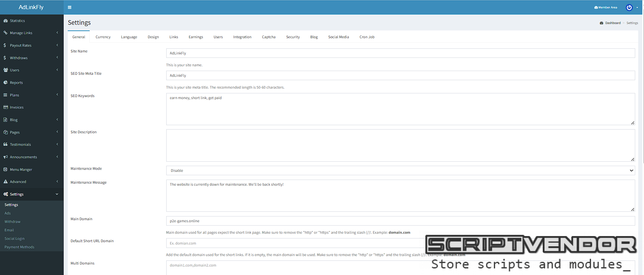644x275 pixels.
Task: Focus the Default Short URL Domain field
Action: pyautogui.click(x=401, y=243)
